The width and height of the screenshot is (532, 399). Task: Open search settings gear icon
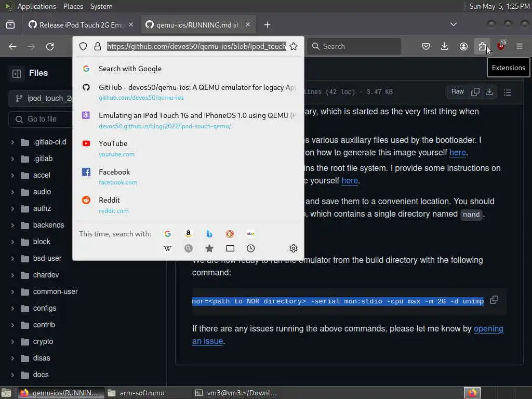click(294, 249)
